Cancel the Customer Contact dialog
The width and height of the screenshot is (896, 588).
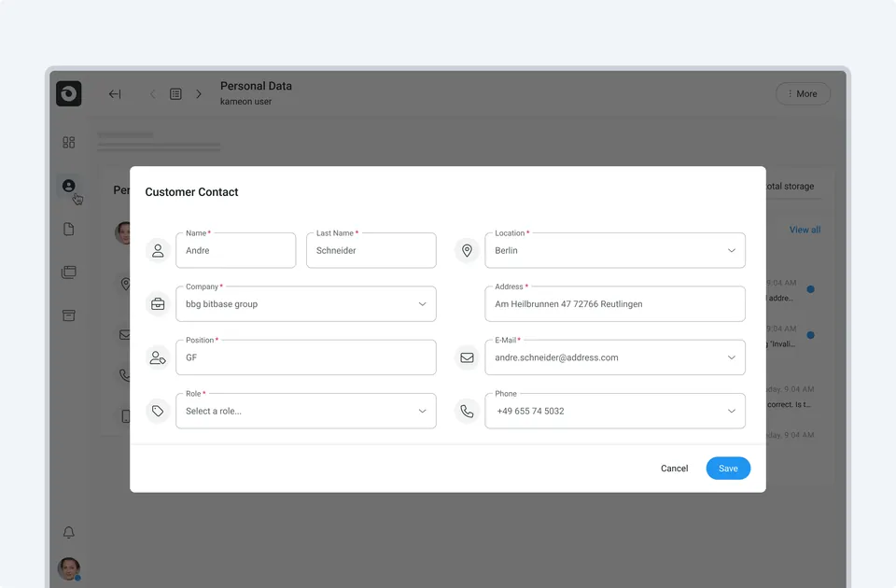click(674, 468)
